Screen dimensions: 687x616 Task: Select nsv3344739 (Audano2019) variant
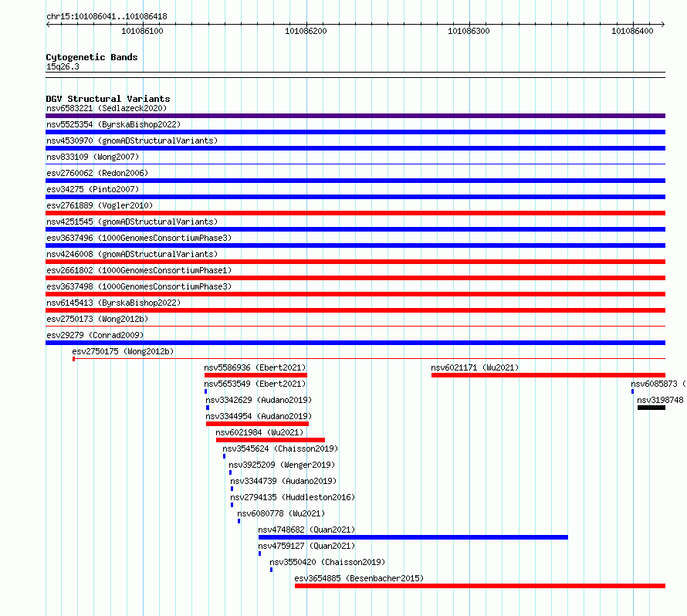point(283,481)
